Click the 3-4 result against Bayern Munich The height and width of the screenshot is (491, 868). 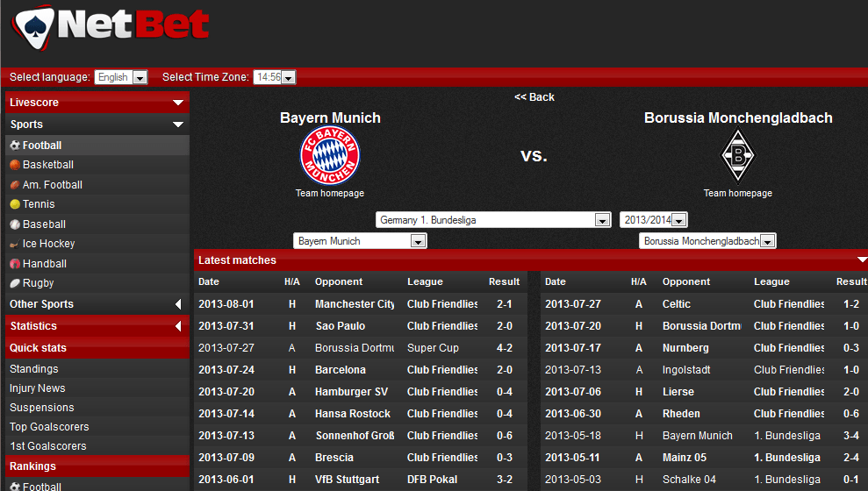coord(850,436)
